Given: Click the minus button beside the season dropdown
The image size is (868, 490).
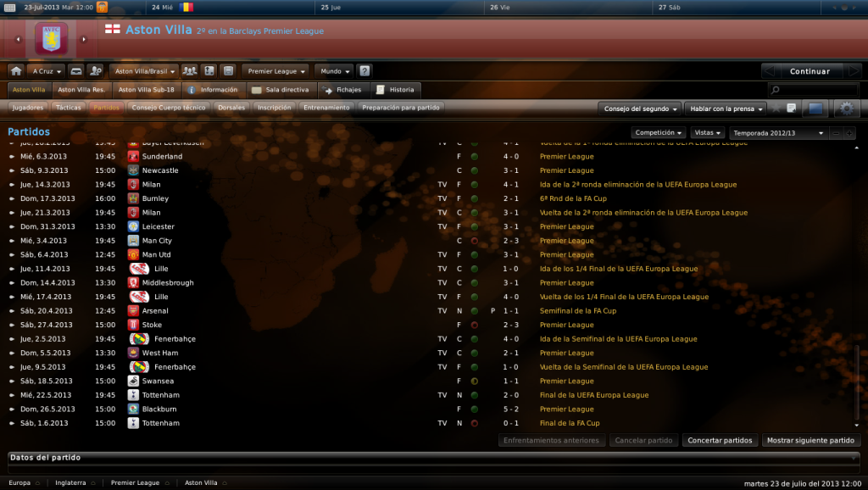Looking at the screenshot, I should tap(836, 133).
